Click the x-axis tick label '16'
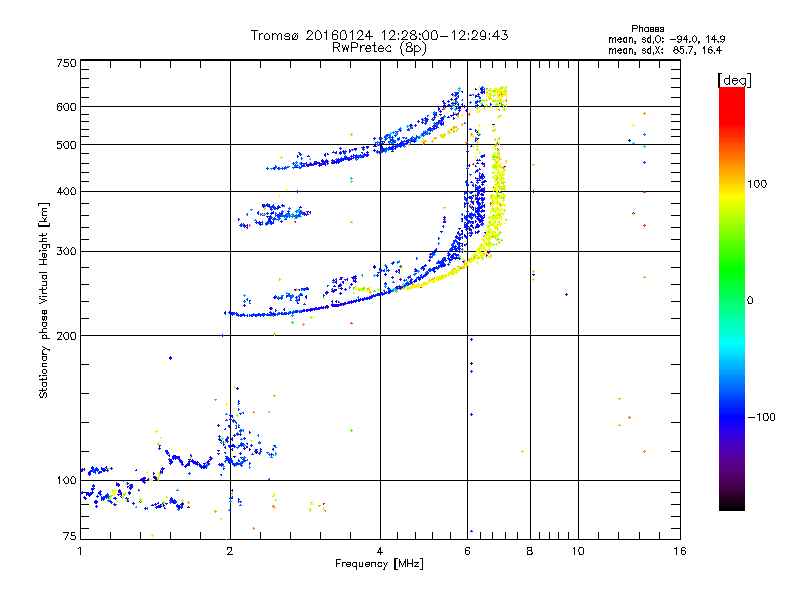Viewport: 800px width, 600px height. 680,551
